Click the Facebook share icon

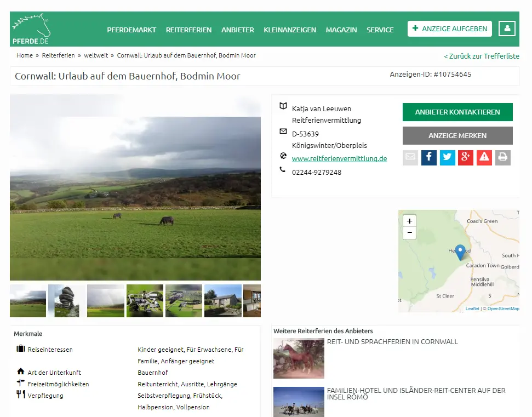pyautogui.click(x=429, y=158)
